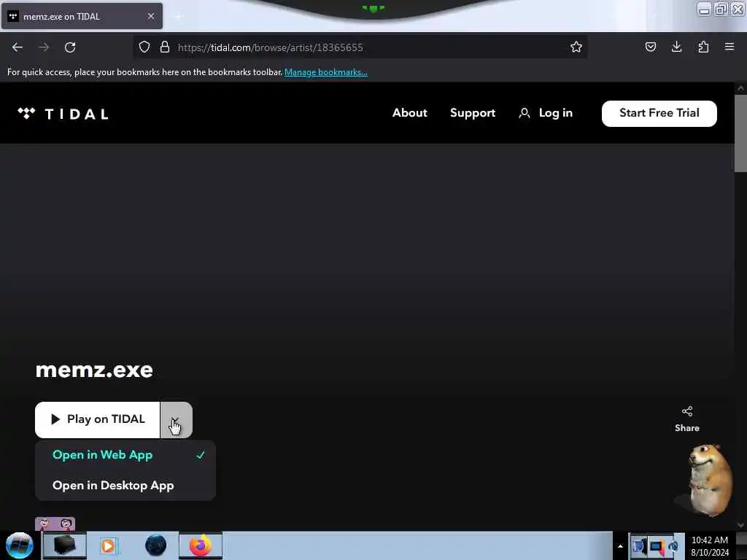Image resolution: width=747 pixels, height=560 pixels.
Task: Collapse the Play on TIDAL dropdown arrow
Action: (x=177, y=419)
